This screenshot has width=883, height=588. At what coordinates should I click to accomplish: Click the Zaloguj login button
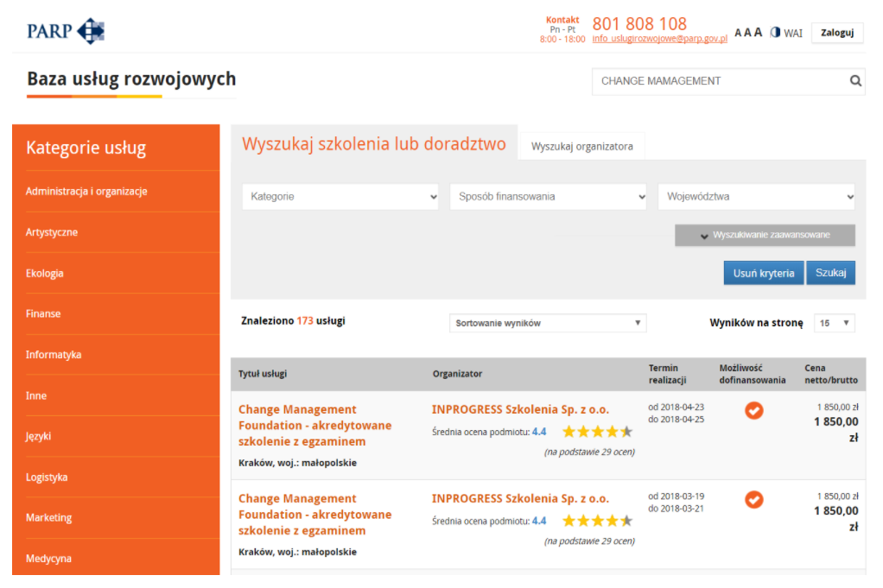pos(836,33)
